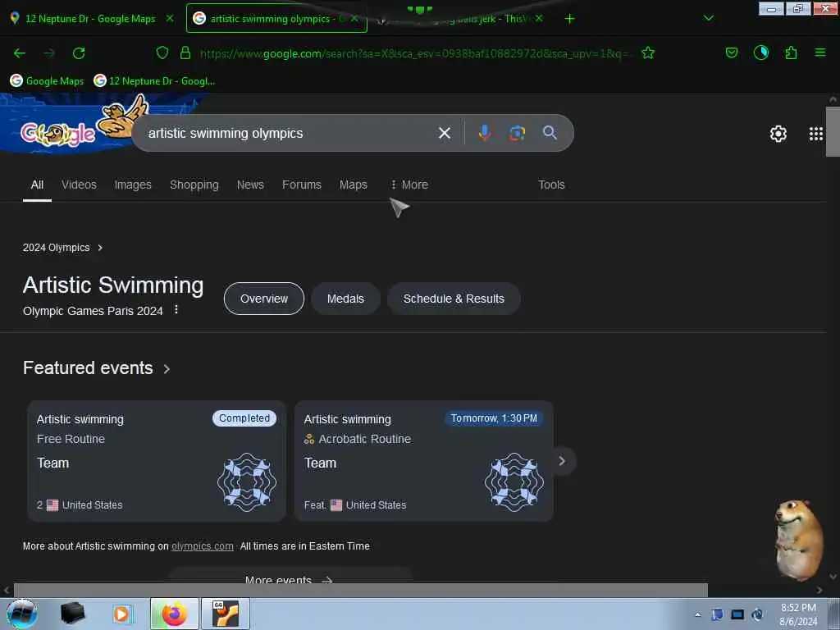Open the Google apps grid
The image size is (840, 630).
[x=816, y=134]
